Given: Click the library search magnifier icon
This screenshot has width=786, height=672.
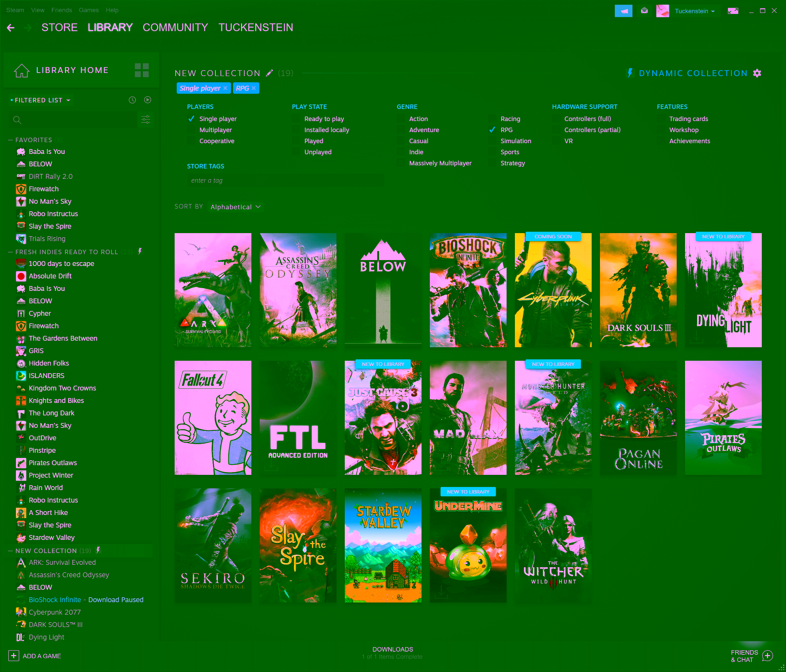Looking at the screenshot, I should click(x=17, y=120).
